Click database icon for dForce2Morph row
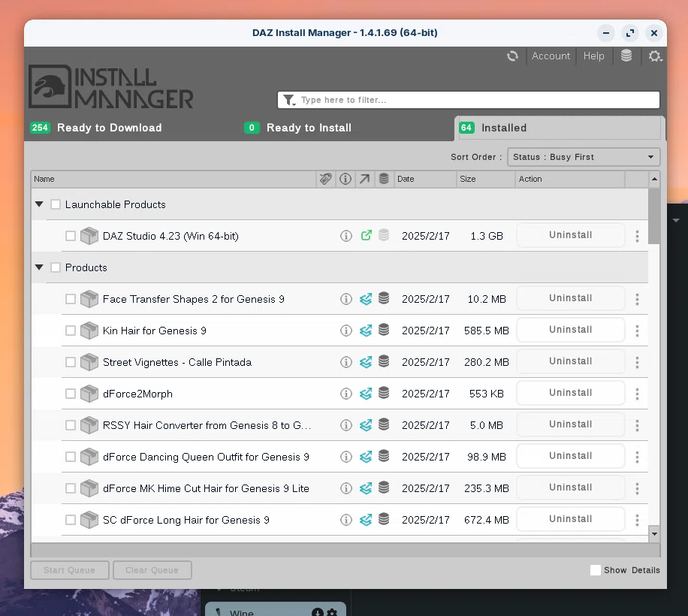688x616 pixels. pyautogui.click(x=384, y=393)
